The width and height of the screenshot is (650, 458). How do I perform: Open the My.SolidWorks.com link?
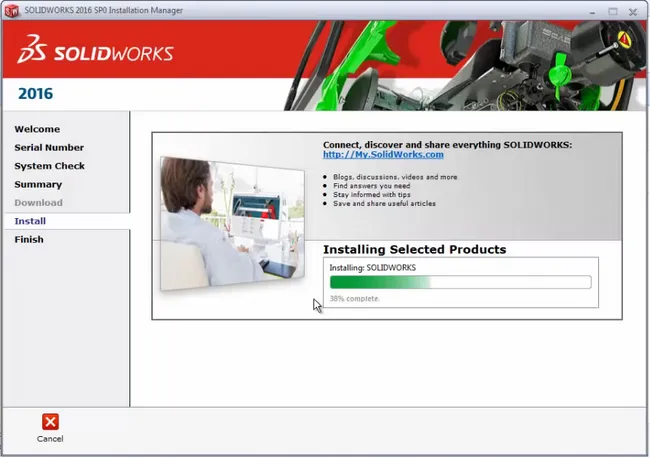point(383,155)
